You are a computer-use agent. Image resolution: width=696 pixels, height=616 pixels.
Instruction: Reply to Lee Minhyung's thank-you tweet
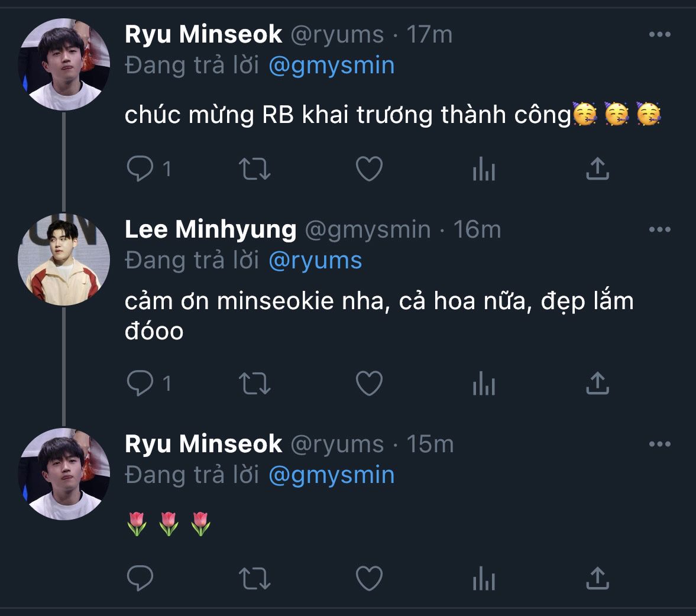141,384
